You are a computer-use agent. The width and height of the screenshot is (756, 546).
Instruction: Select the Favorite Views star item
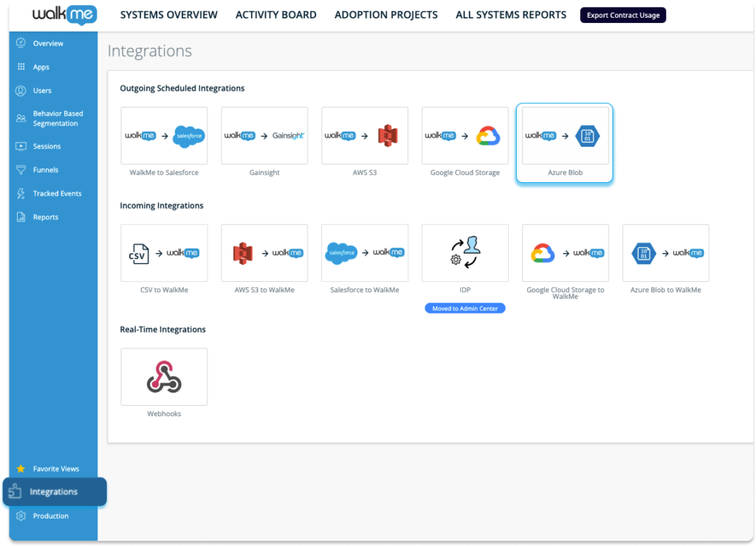point(22,469)
